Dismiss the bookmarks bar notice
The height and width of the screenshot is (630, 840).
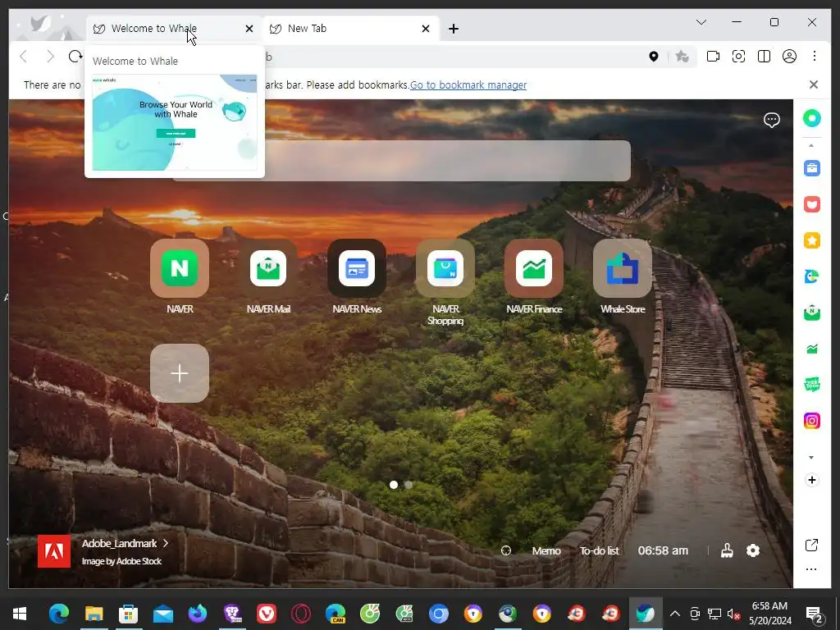coord(813,84)
